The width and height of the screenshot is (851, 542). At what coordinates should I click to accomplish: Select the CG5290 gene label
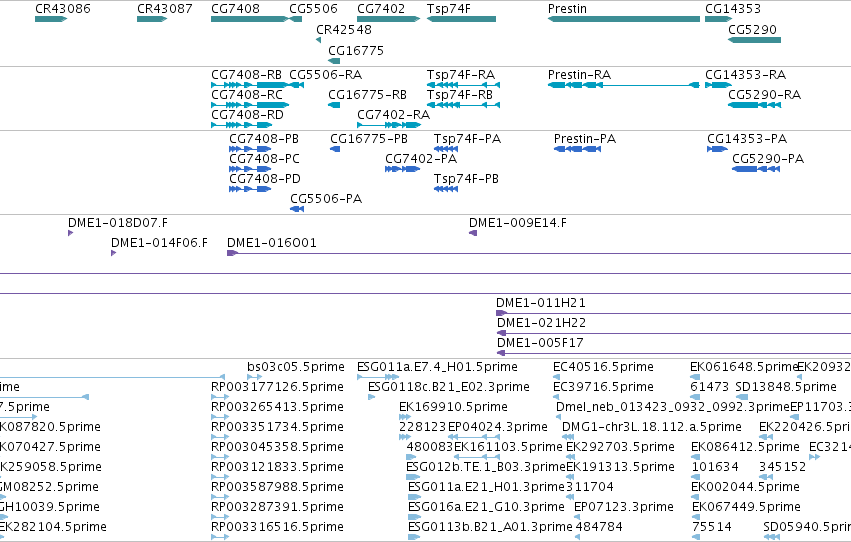coord(752,29)
